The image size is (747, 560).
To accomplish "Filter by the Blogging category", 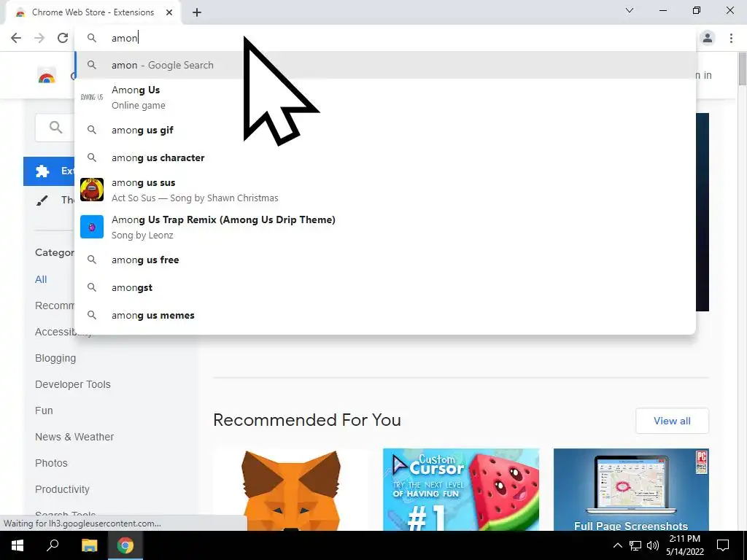I will (55, 358).
